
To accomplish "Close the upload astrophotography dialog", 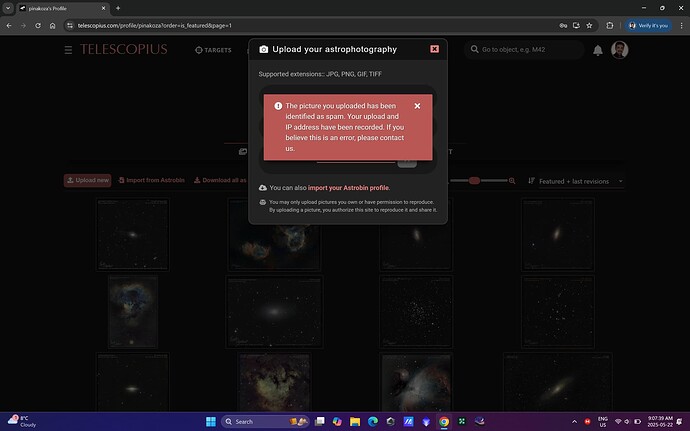I will click(434, 49).
